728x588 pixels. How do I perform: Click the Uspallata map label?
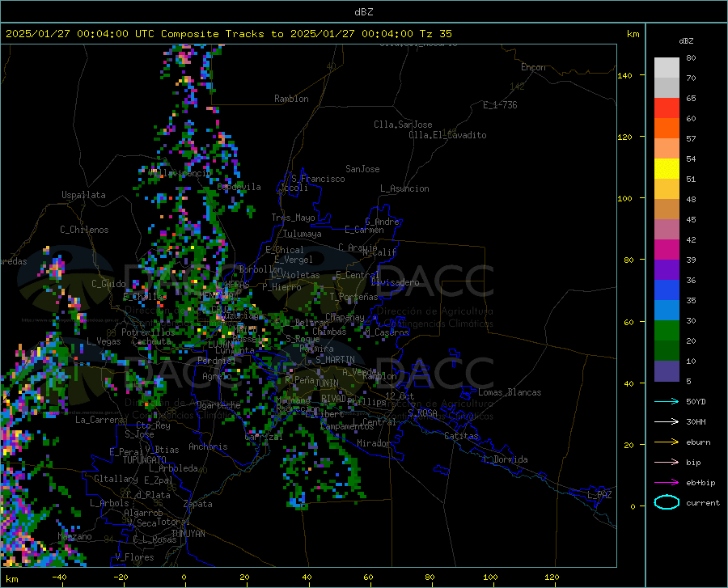[83, 195]
